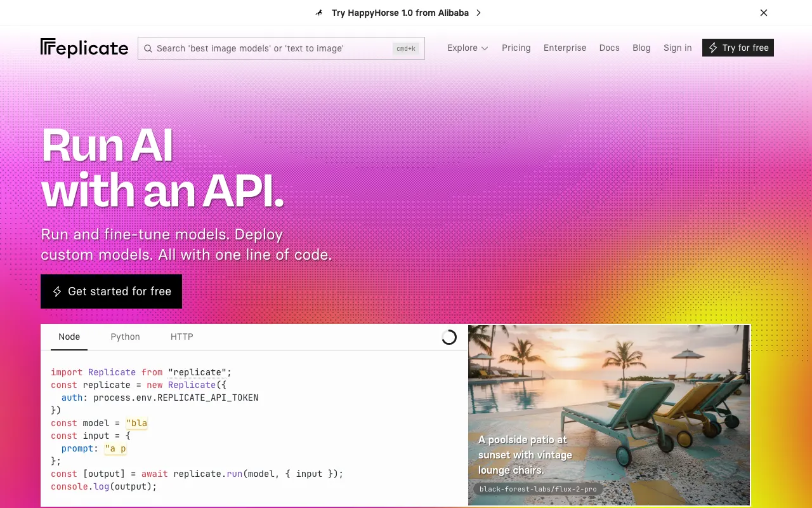812x508 pixels.
Task: Open the Pricing page
Action: point(516,48)
